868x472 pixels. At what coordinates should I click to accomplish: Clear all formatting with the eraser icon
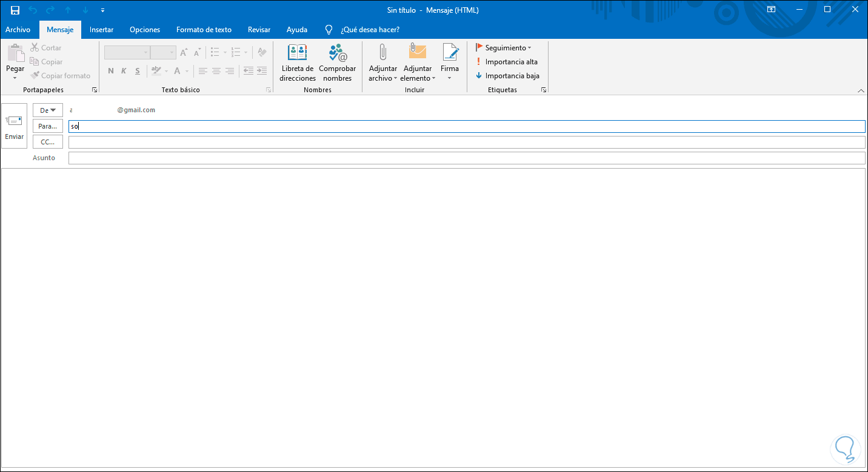(x=262, y=53)
